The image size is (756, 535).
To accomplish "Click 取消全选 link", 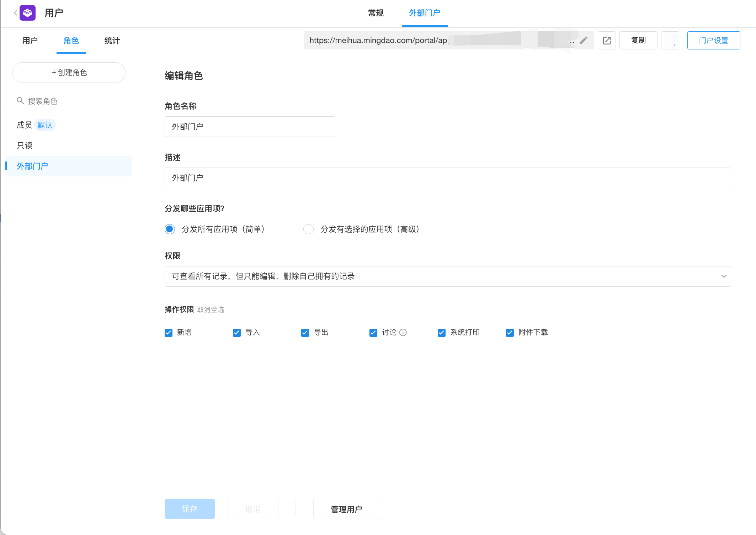I will (211, 309).
